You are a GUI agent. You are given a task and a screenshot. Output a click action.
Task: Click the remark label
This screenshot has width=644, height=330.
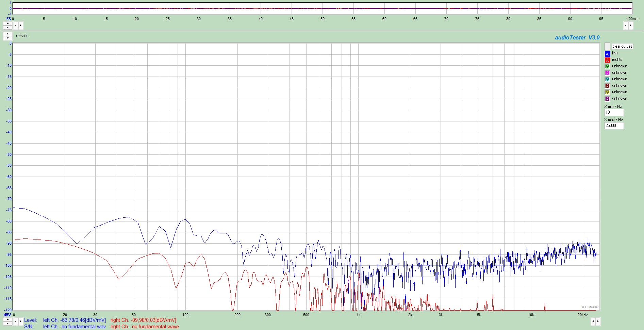[x=22, y=36]
